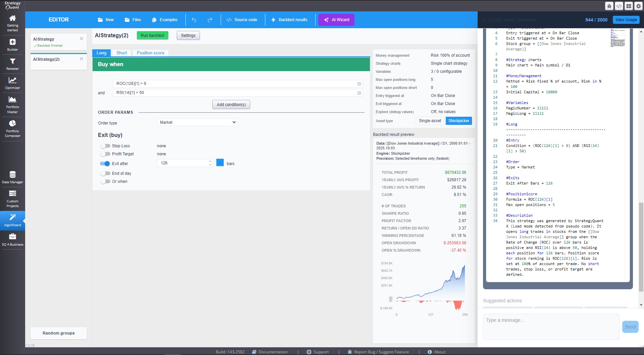This screenshot has width=644, height=355.
Task: Click the Run backtest button
Action: (x=152, y=36)
